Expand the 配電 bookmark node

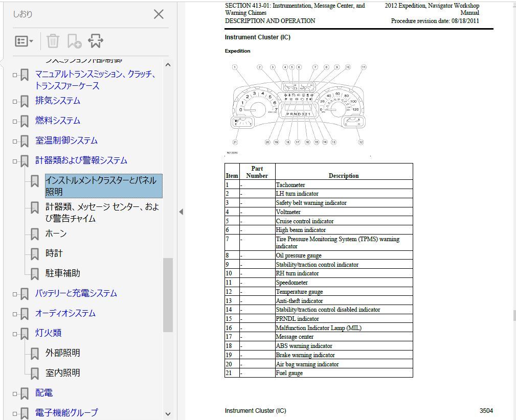[15, 394]
